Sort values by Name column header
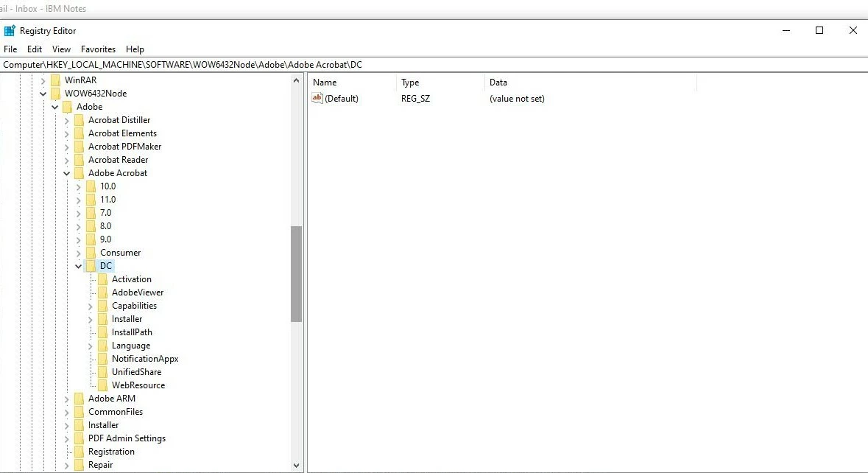The image size is (868, 473). point(352,83)
